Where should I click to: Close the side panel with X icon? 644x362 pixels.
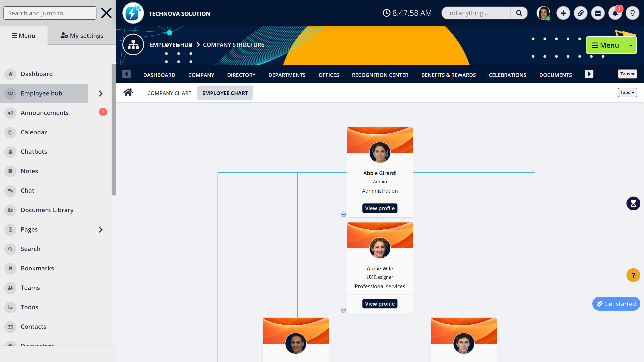106,13
